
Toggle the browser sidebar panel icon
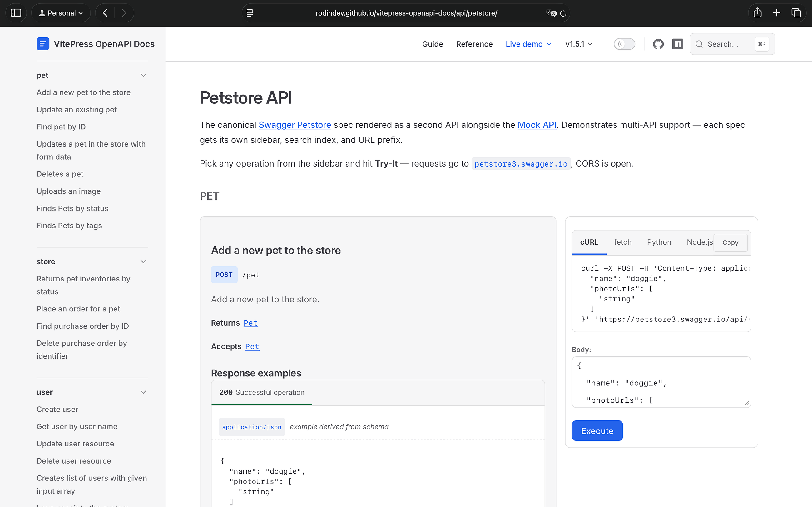click(x=16, y=13)
